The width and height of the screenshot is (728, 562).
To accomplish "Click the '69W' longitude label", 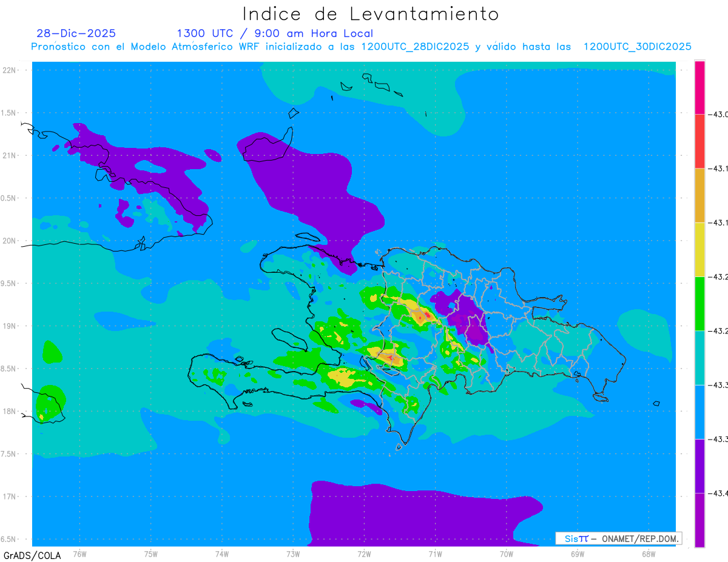I will click(577, 554).
